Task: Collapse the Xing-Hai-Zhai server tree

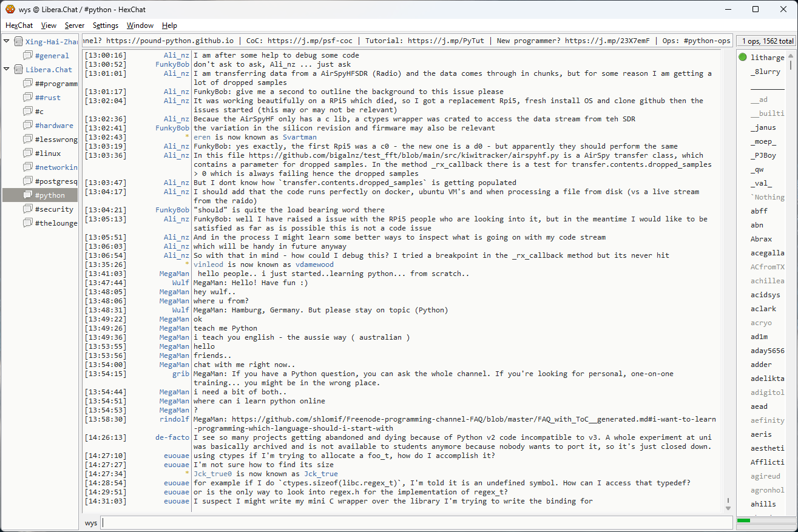Action: point(7,41)
